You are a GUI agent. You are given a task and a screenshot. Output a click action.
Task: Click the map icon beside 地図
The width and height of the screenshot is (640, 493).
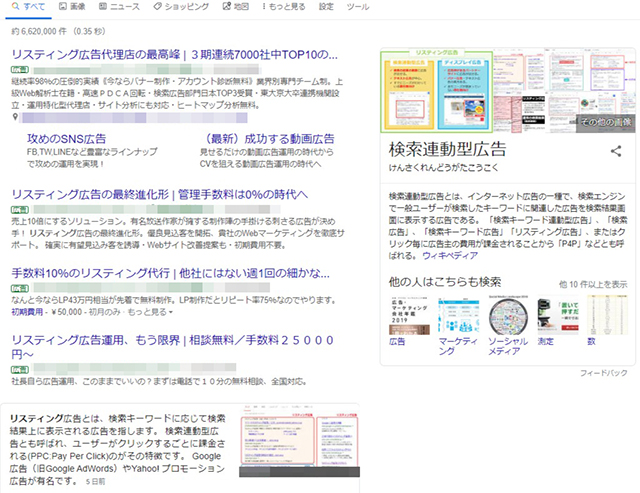227,6
